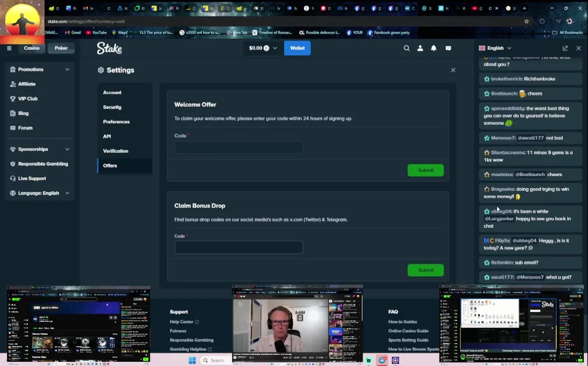Click the Bonus Drop Code field
Screen dimensions: 588x366
point(238,247)
